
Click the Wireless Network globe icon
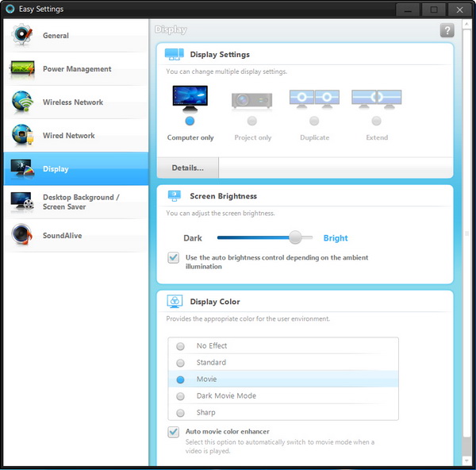click(x=21, y=102)
